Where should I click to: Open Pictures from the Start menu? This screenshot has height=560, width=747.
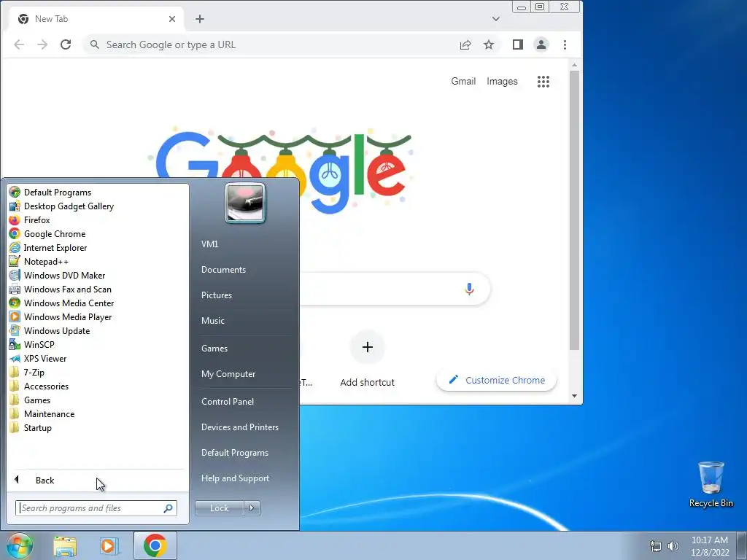[216, 295]
